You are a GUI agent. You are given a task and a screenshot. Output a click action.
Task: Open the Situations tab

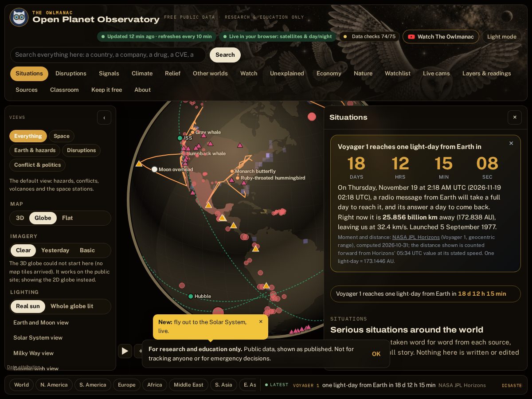click(x=29, y=74)
